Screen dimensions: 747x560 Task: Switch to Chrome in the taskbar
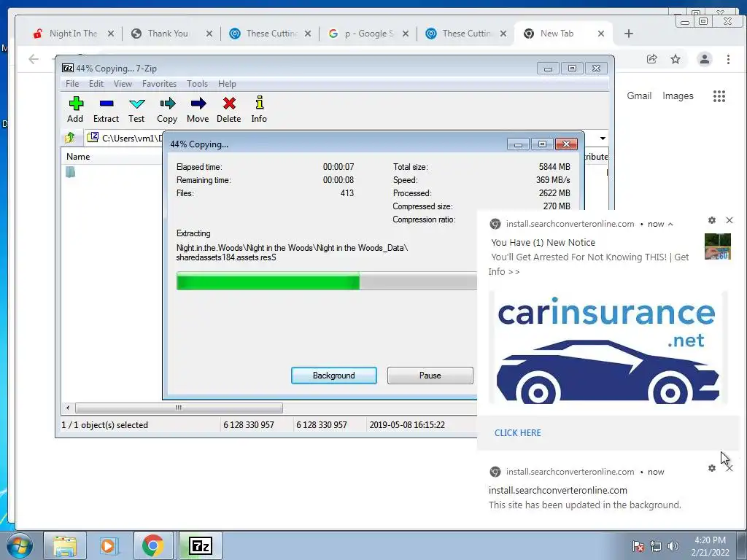coord(153,545)
